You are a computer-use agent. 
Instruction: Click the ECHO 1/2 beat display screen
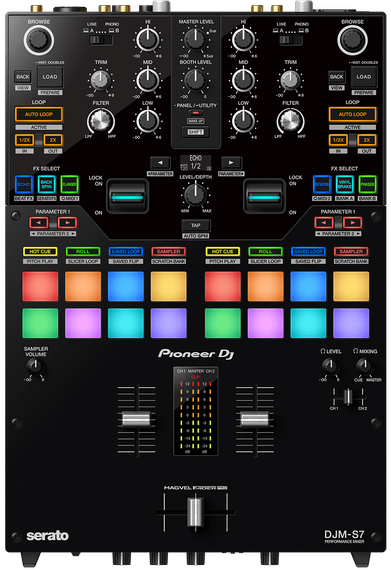[x=196, y=163]
